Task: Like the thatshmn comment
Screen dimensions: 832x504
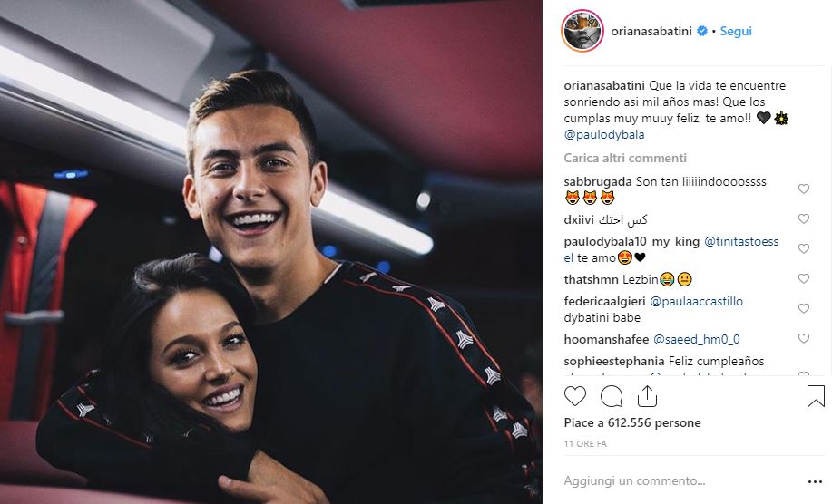Action: (803, 279)
